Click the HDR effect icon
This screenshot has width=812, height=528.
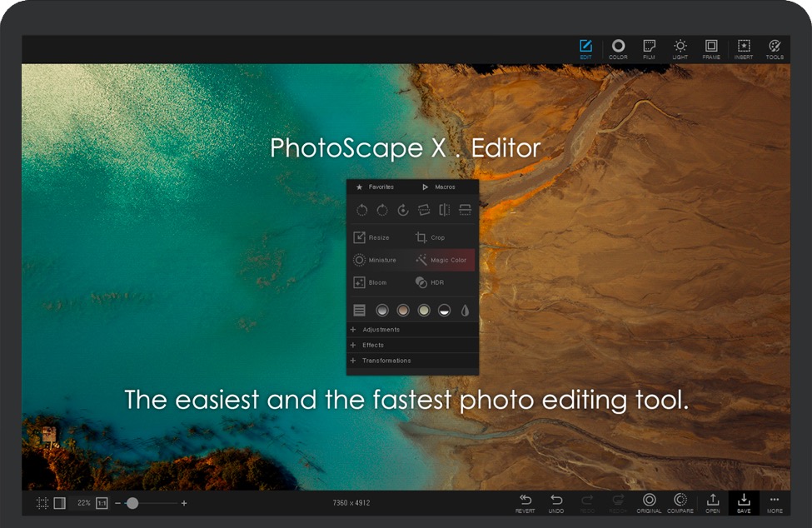click(422, 282)
